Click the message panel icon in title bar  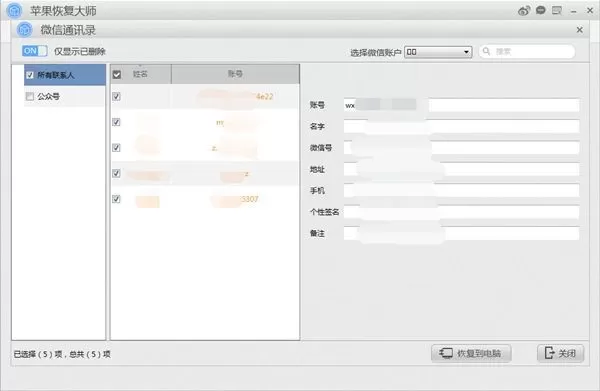(557, 10)
